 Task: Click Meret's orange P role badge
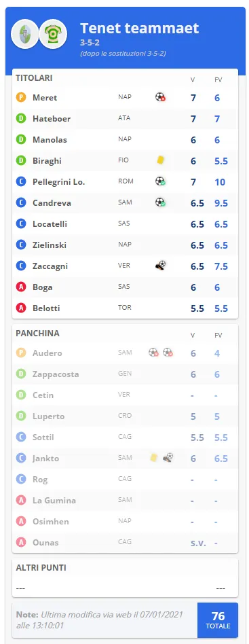(20, 98)
